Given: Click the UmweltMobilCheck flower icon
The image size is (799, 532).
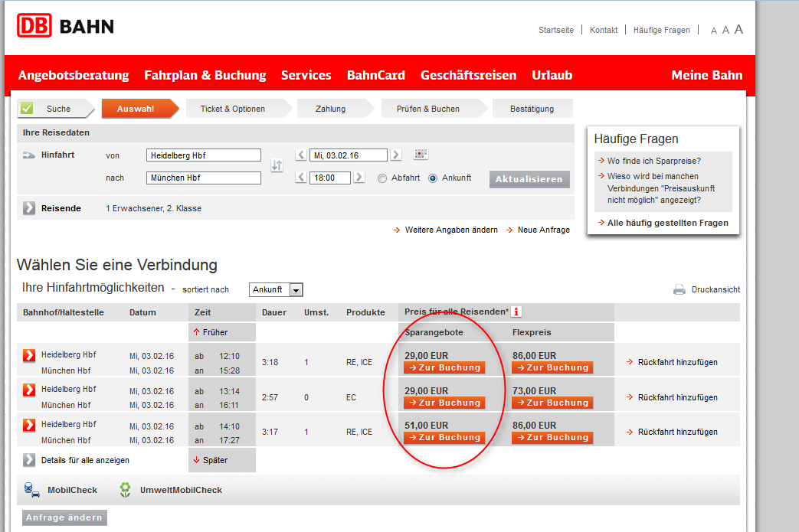Looking at the screenshot, I should point(125,490).
